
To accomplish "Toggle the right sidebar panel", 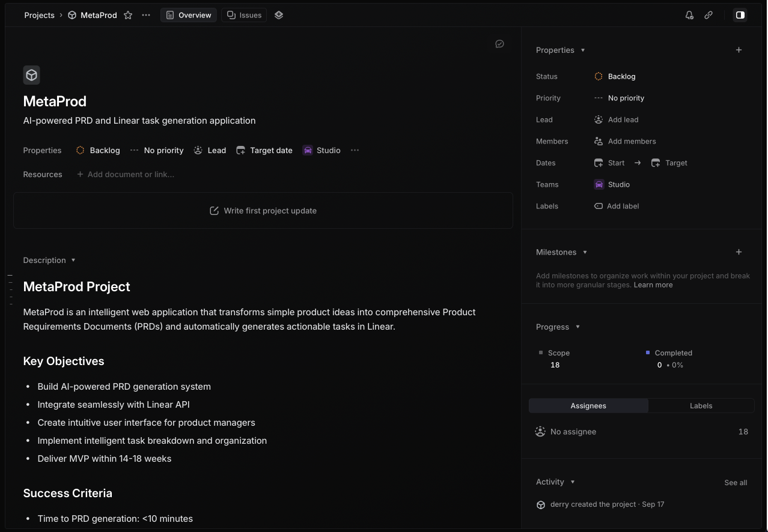I will click(x=740, y=15).
